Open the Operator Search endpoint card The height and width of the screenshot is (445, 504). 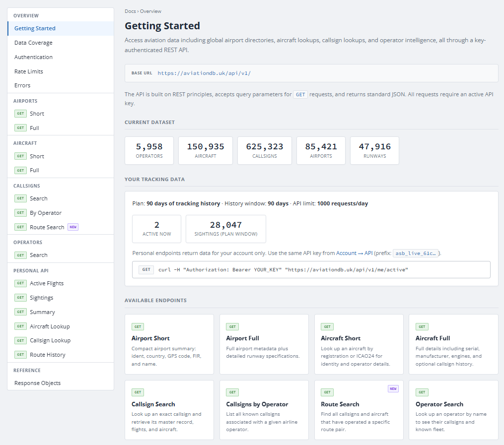coord(453,410)
